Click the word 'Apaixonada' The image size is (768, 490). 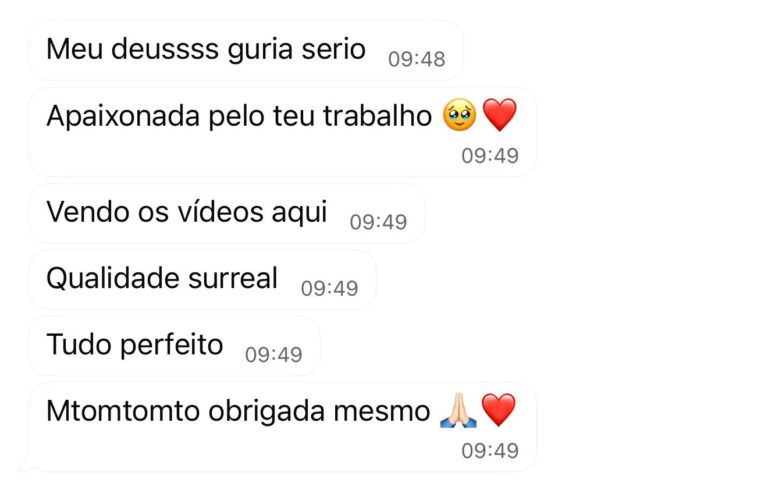[123, 117]
